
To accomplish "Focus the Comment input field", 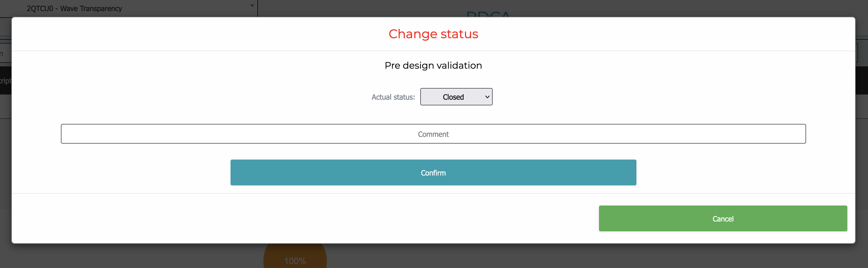I will 433,134.
